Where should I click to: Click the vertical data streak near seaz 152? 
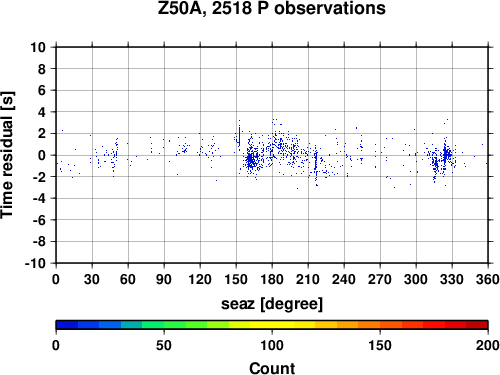[239, 135]
